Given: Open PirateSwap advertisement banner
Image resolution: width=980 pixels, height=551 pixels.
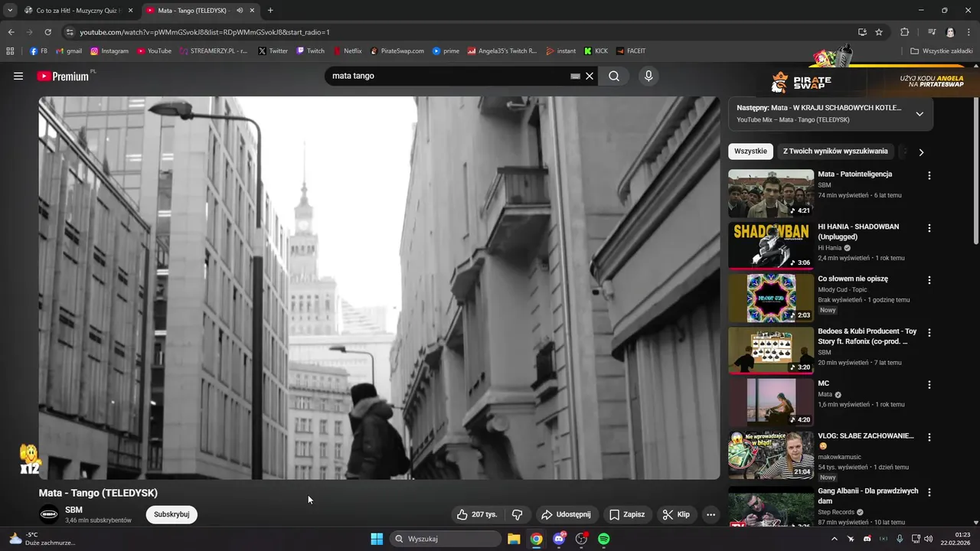Looking at the screenshot, I should click(866, 80).
